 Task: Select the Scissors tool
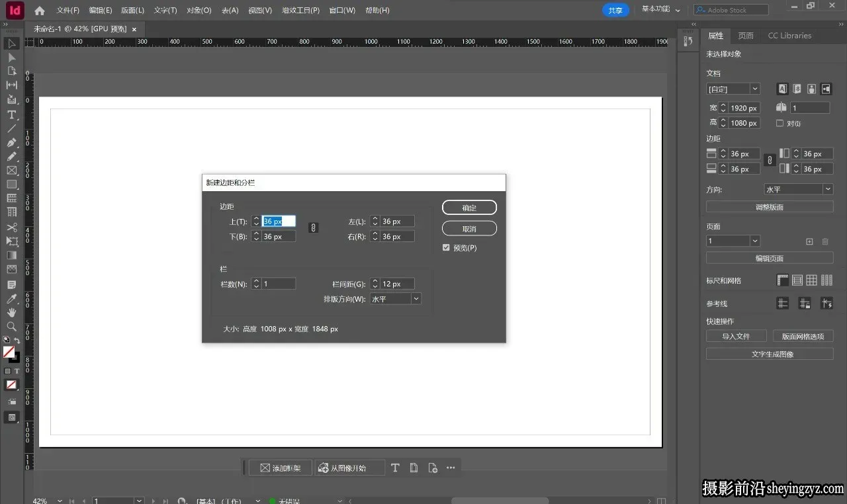click(12, 228)
